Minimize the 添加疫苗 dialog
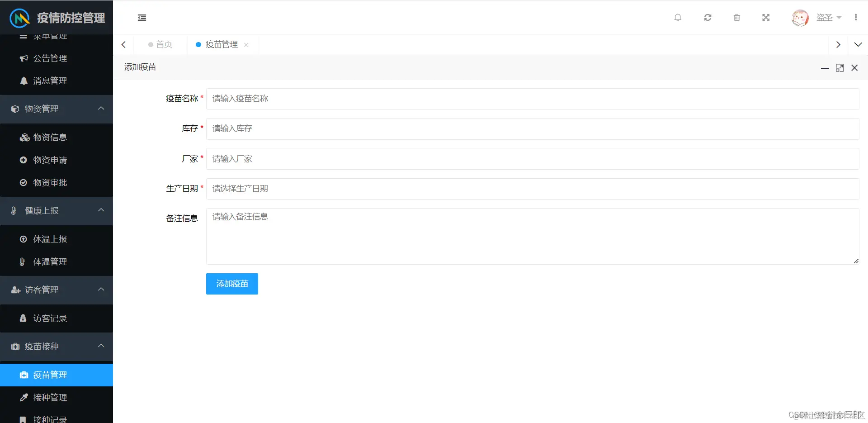This screenshot has height=423, width=868. (x=825, y=68)
